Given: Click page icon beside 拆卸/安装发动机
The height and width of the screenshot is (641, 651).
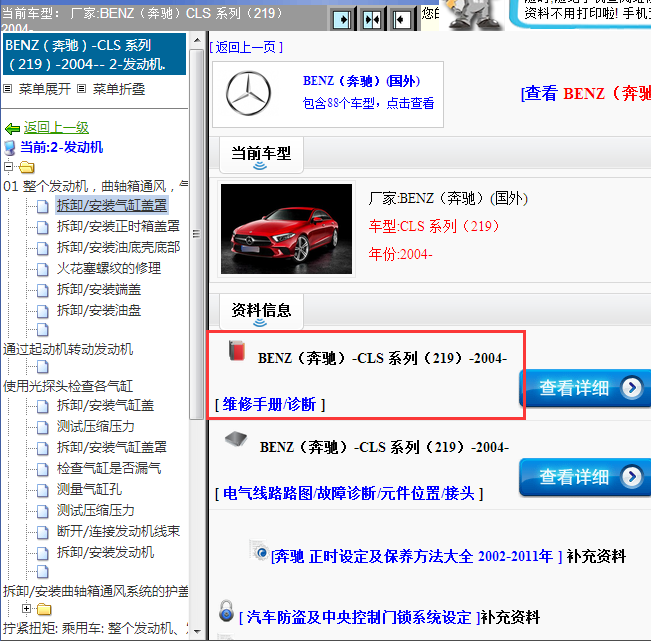Looking at the screenshot, I should (x=42, y=553).
